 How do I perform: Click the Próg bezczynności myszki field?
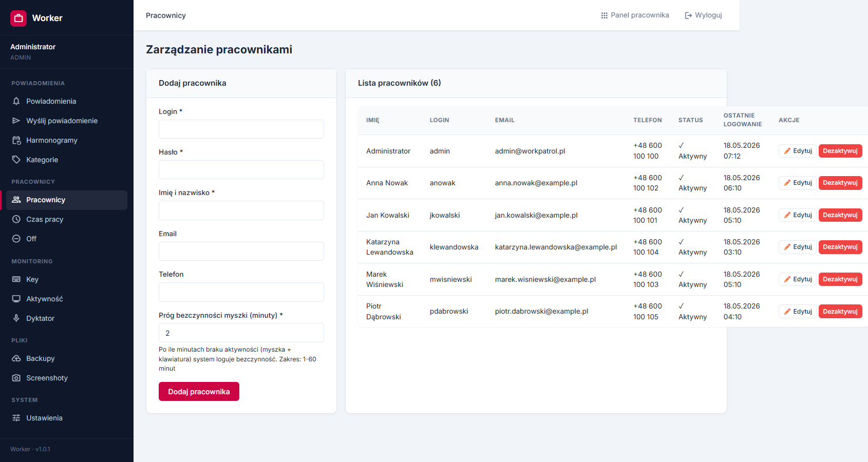(241, 333)
